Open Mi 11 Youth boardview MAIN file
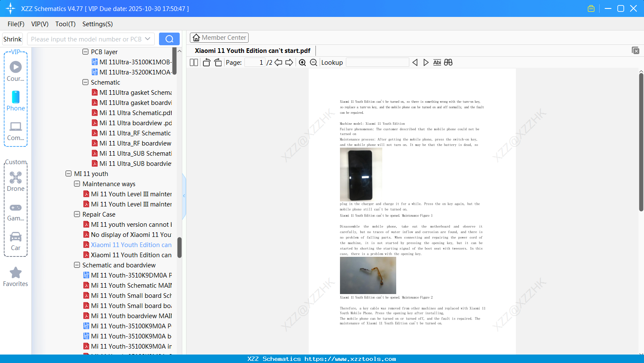 128,316
